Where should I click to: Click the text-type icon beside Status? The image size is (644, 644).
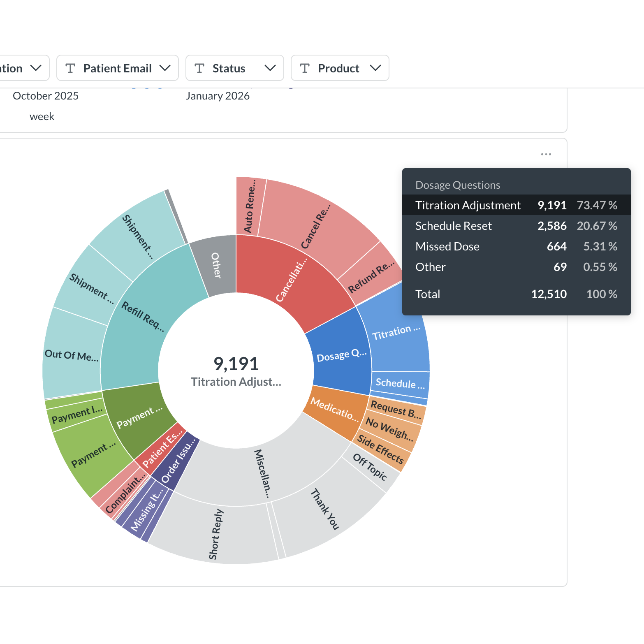click(x=199, y=68)
